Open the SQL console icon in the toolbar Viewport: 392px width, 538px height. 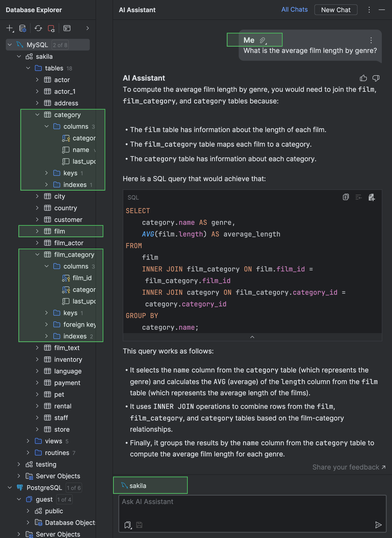coord(67,28)
